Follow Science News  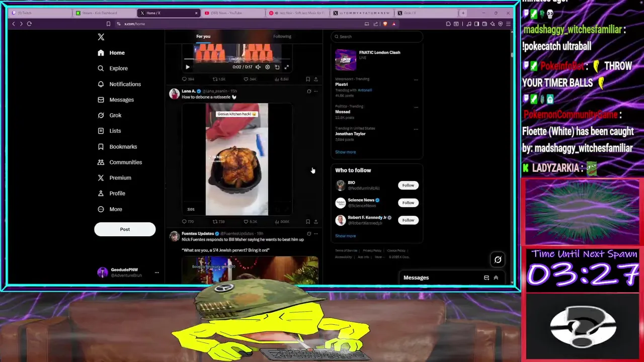pos(408,203)
